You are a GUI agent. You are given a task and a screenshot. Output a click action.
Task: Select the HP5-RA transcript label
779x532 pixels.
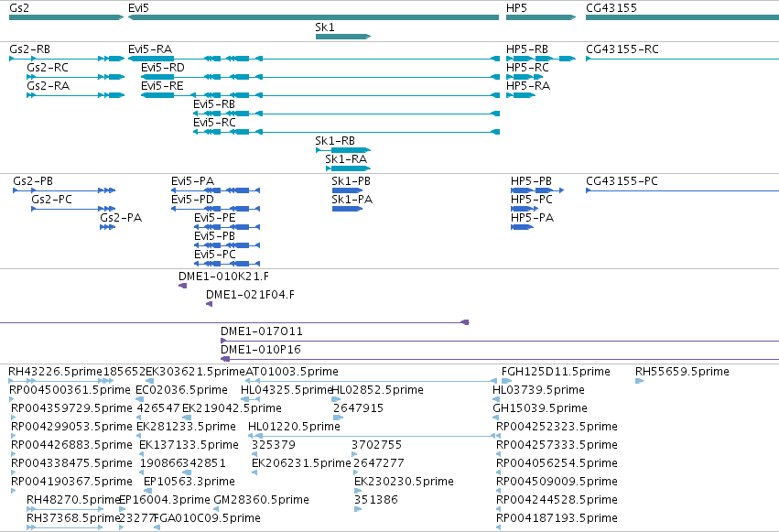click(x=528, y=86)
